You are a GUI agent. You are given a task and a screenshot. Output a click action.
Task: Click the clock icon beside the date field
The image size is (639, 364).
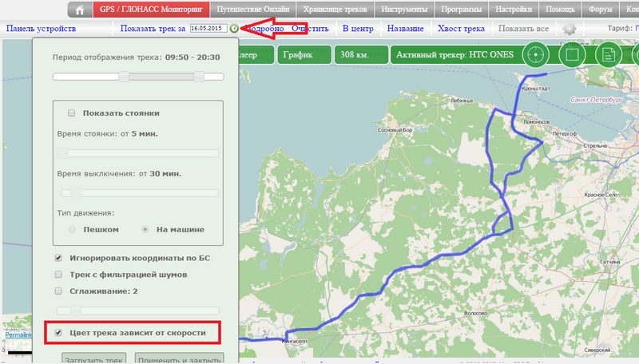233,29
